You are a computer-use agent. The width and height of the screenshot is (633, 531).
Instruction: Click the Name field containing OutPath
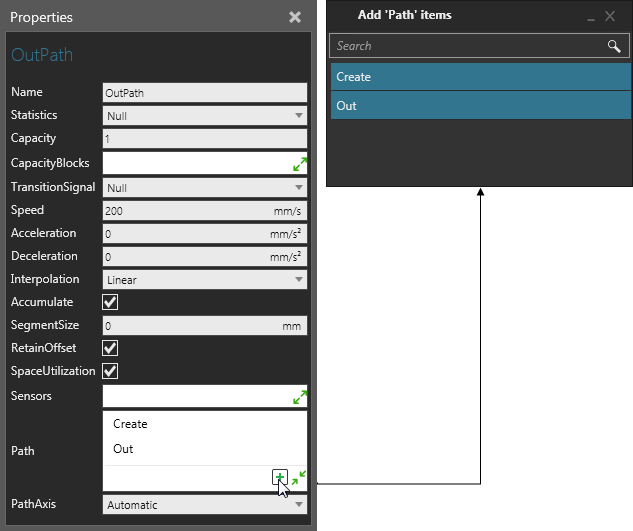(x=205, y=92)
